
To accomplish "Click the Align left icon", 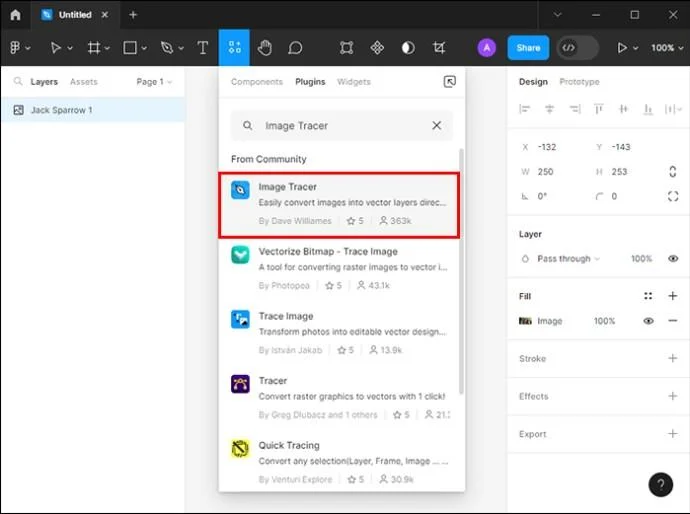I will [525, 109].
